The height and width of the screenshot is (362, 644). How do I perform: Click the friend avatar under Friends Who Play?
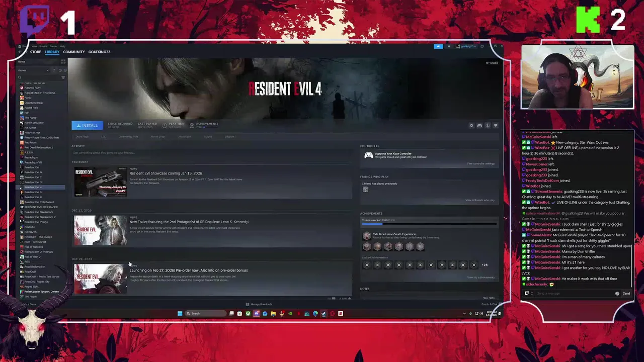click(x=365, y=190)
